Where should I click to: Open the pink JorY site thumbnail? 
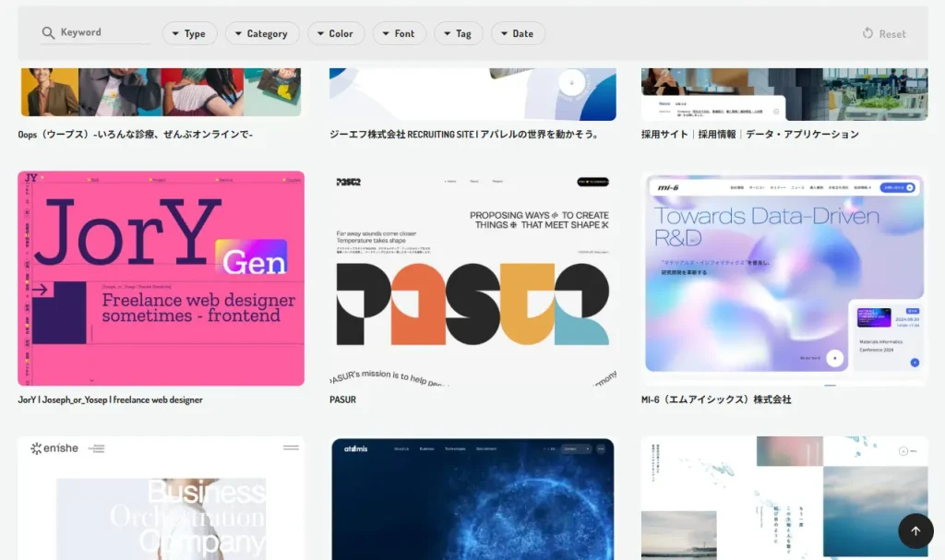[161, 279]
